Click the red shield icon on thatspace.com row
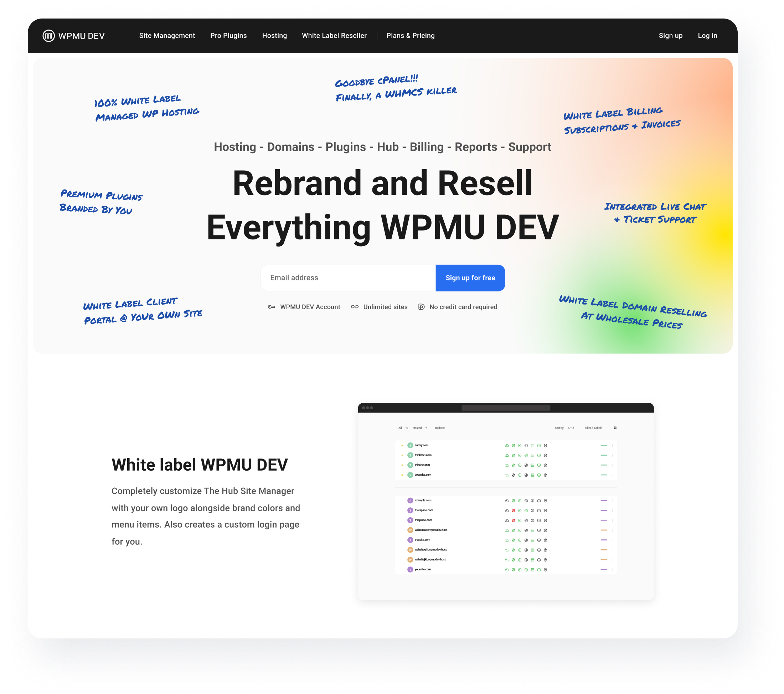The image size is (784, 694). (513, 511)
